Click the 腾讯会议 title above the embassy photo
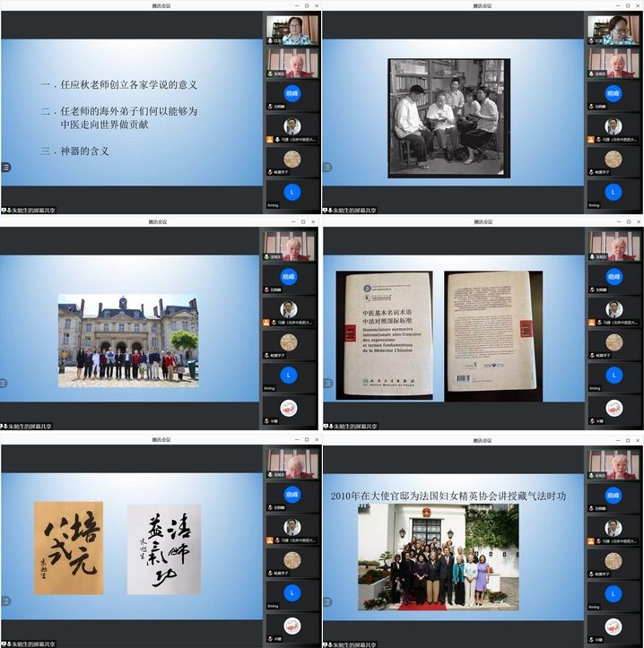The image size is (644, 648). [x=483, y=439]
